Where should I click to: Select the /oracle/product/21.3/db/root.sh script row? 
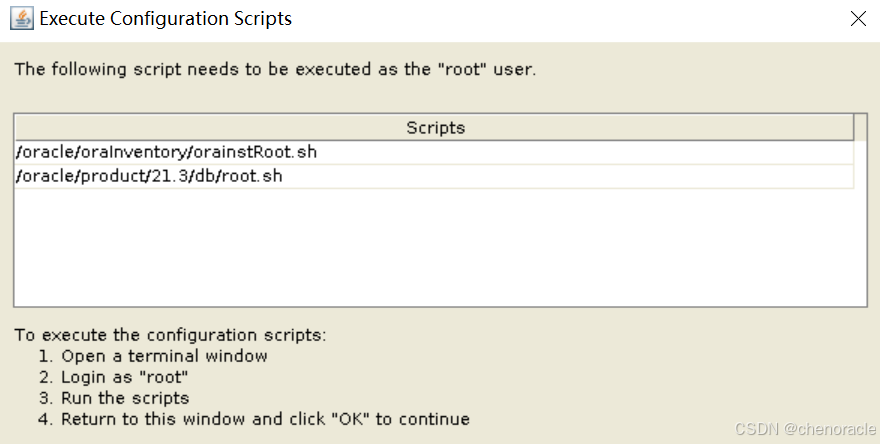click(434, 176)
